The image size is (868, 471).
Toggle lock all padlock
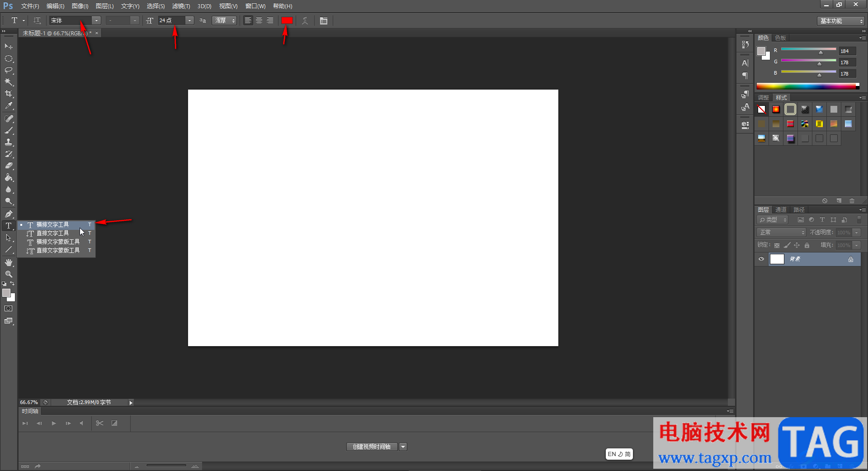click(x=807, y=245)
